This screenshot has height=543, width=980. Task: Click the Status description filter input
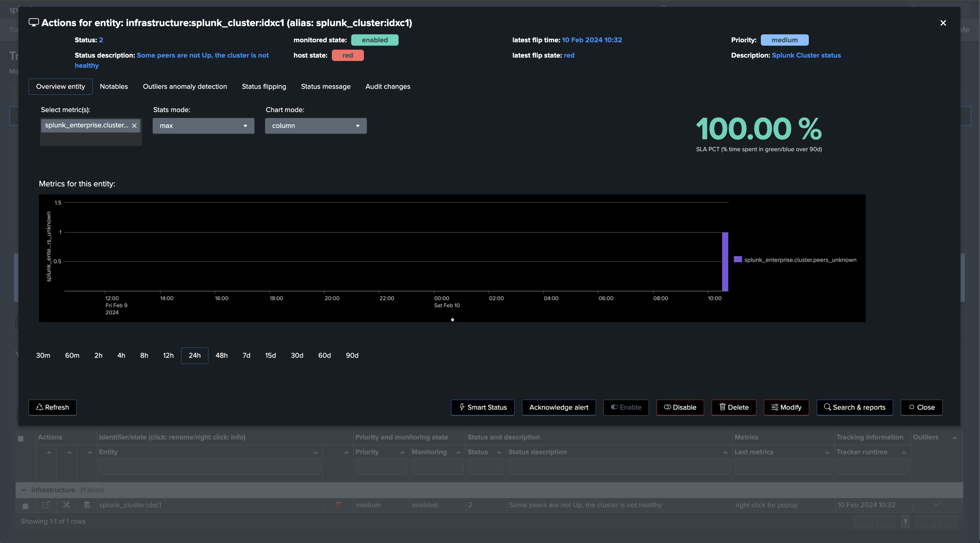coord(619,467)
